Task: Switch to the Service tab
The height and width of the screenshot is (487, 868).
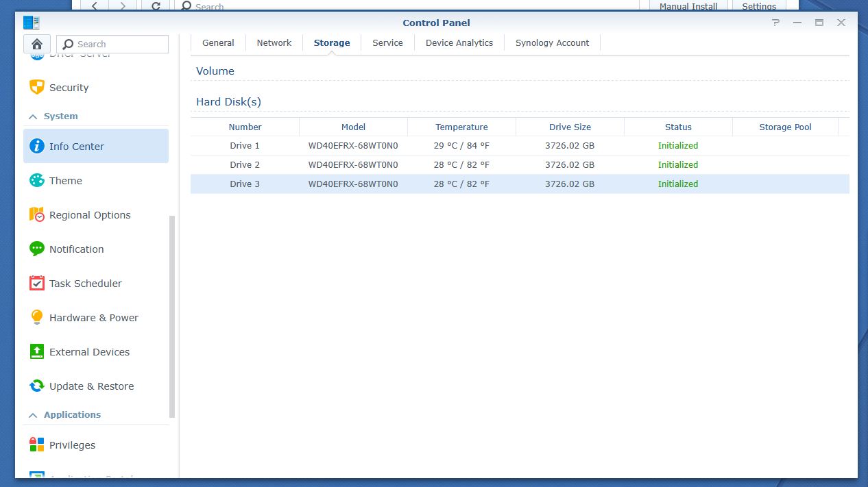Action: [x=387, y=42]
